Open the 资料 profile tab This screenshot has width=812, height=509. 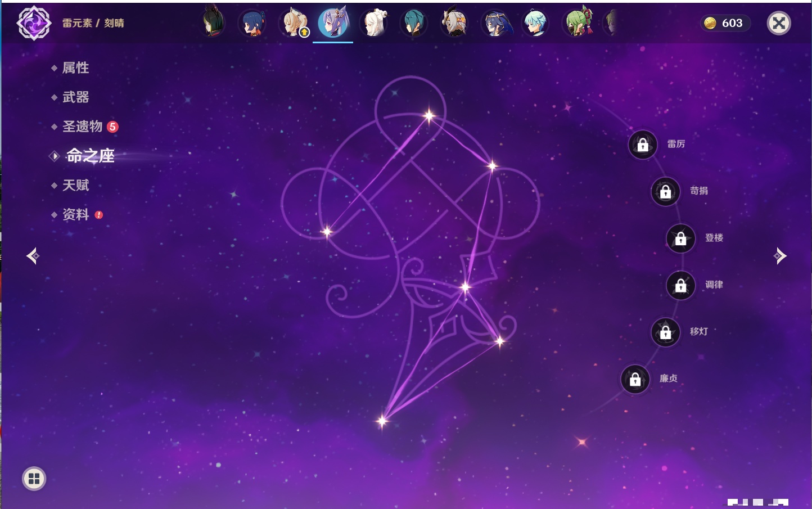(x=75, y=214)
